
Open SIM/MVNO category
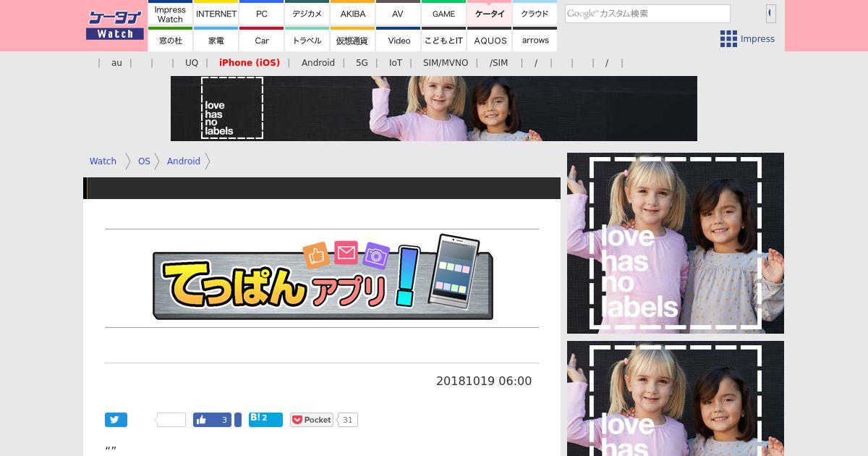[446, 63]
